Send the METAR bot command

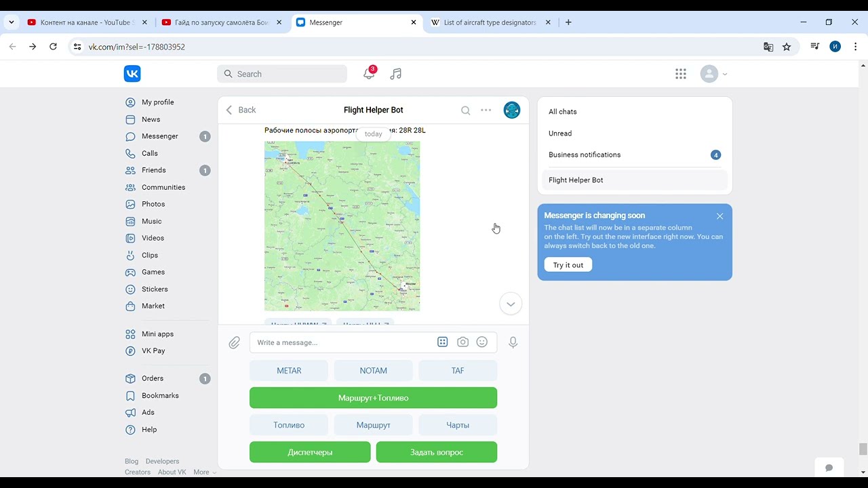click(x=289, y=371)
